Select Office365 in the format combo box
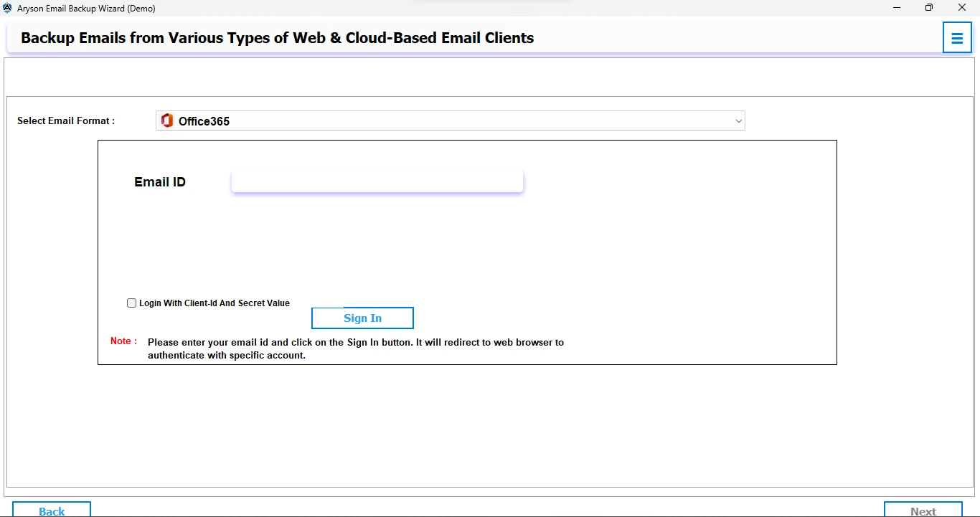Viewport: 980px width, 517px height. click(x=450, y=120)
